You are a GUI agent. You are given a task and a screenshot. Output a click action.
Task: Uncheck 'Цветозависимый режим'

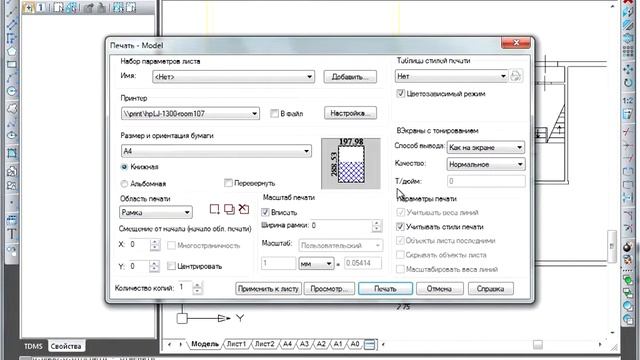(x=400, y=93)
